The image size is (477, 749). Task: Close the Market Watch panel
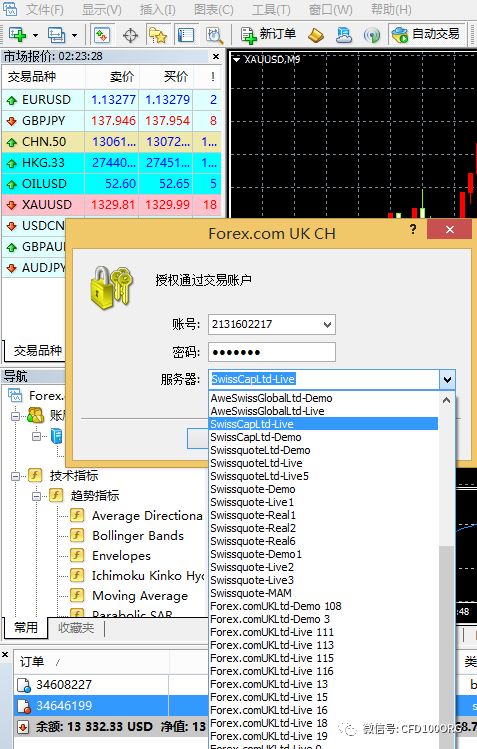(x=216, y=56)
